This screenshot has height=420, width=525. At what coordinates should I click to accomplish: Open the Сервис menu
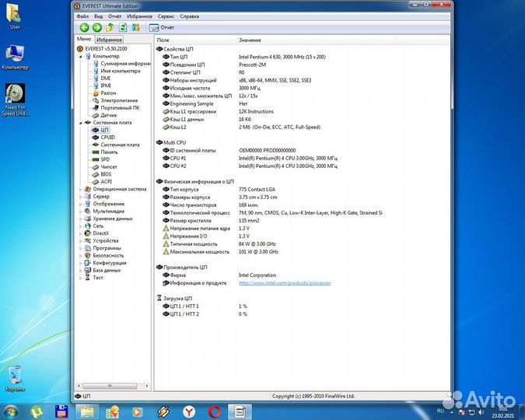click(166, 16)
